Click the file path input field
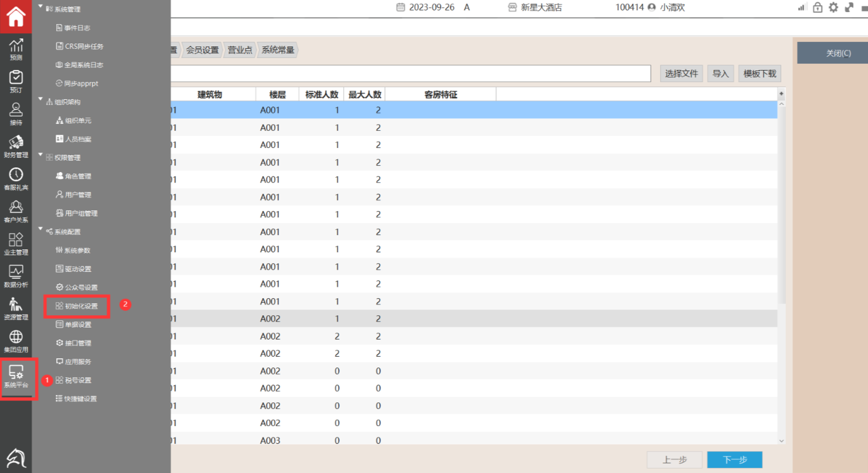 click(x=410, y=73)
